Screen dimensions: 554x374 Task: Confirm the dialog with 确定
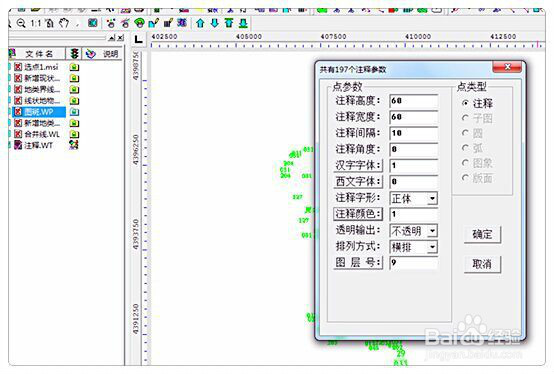[482, 234]
